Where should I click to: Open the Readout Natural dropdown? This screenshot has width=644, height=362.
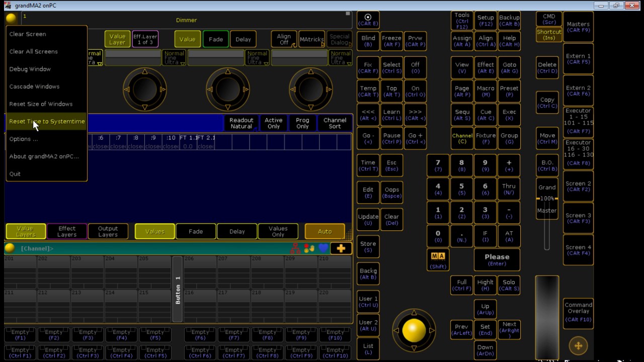tap(241, 123)
